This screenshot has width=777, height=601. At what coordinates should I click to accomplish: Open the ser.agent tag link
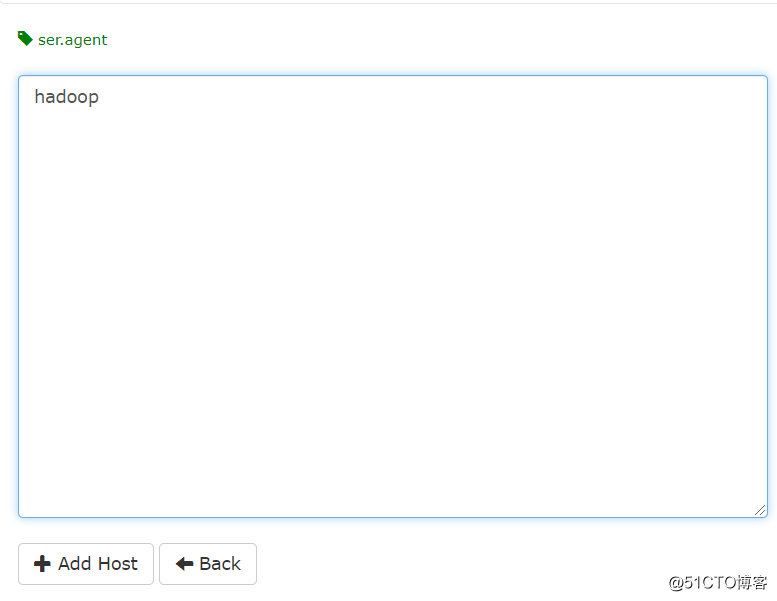point(72,40)
